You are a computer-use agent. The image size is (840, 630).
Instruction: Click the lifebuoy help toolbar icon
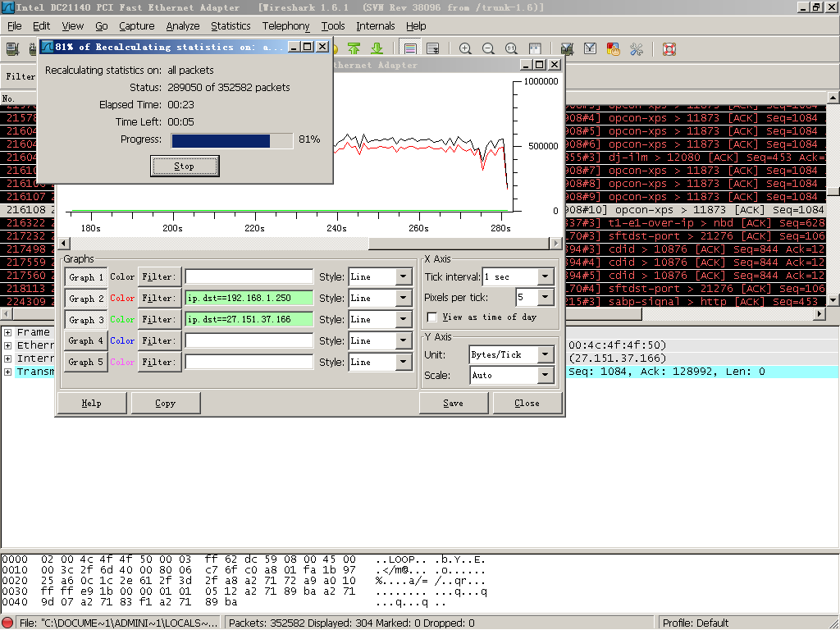point(669,48)
